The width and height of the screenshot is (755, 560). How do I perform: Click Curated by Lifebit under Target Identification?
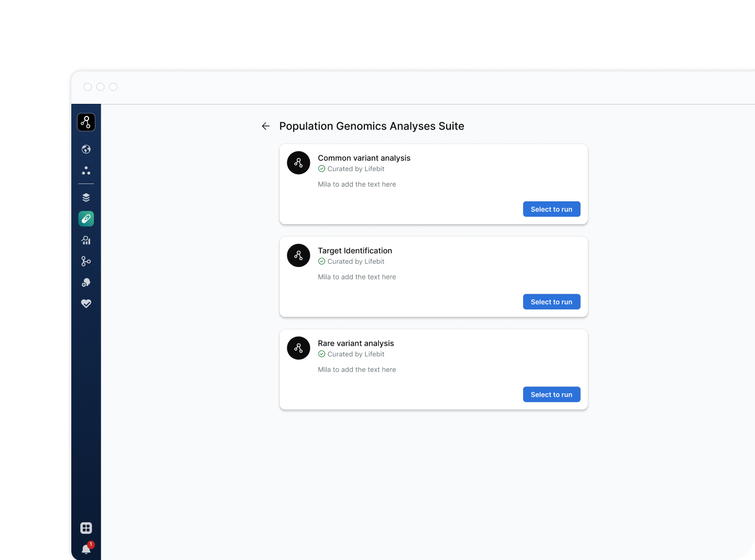(351, 262)
